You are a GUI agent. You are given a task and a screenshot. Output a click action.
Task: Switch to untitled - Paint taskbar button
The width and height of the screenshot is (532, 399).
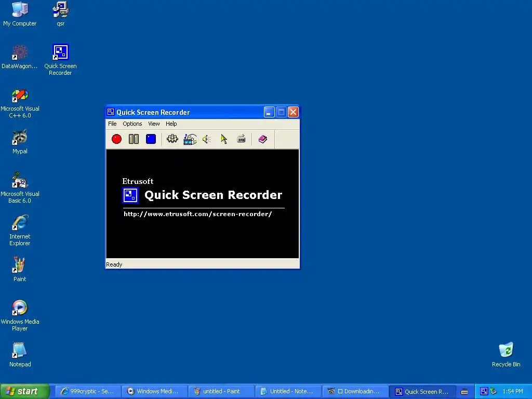pos(220,391)
